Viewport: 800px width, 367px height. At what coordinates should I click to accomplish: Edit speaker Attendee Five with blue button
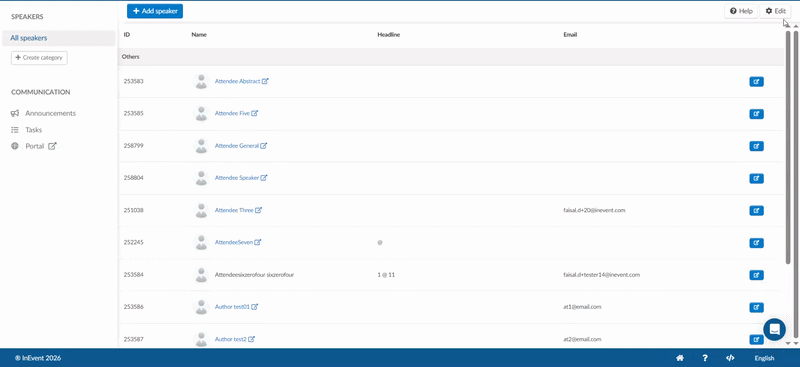point(756,114)
